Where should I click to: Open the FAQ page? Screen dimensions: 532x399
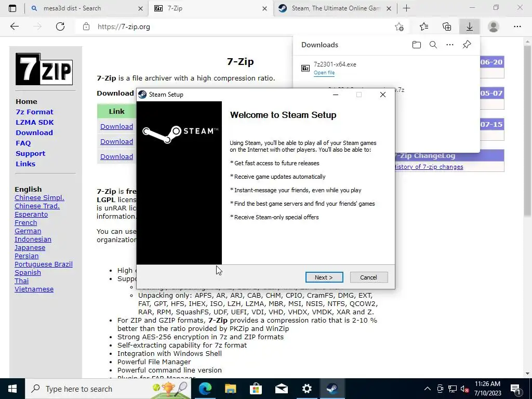point(23,143)
